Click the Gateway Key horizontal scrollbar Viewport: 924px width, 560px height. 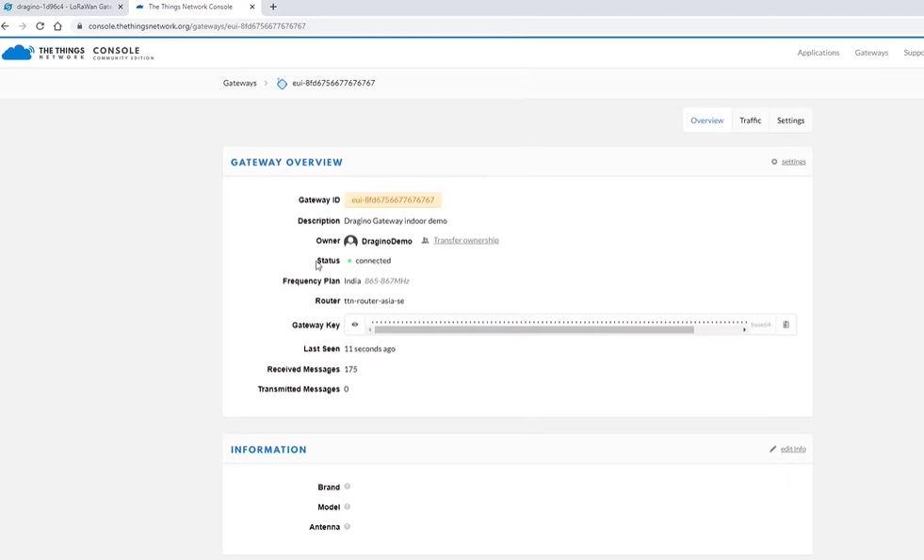[x=534, y=329]
